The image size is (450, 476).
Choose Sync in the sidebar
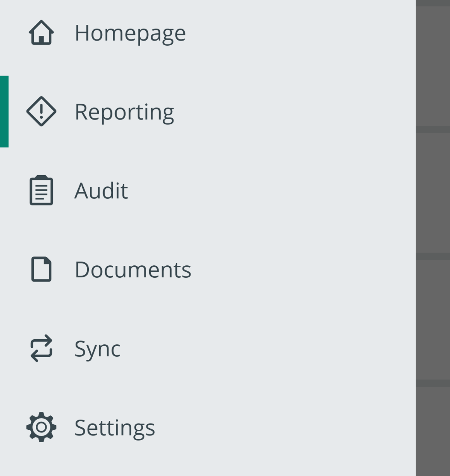coord(208,348)
